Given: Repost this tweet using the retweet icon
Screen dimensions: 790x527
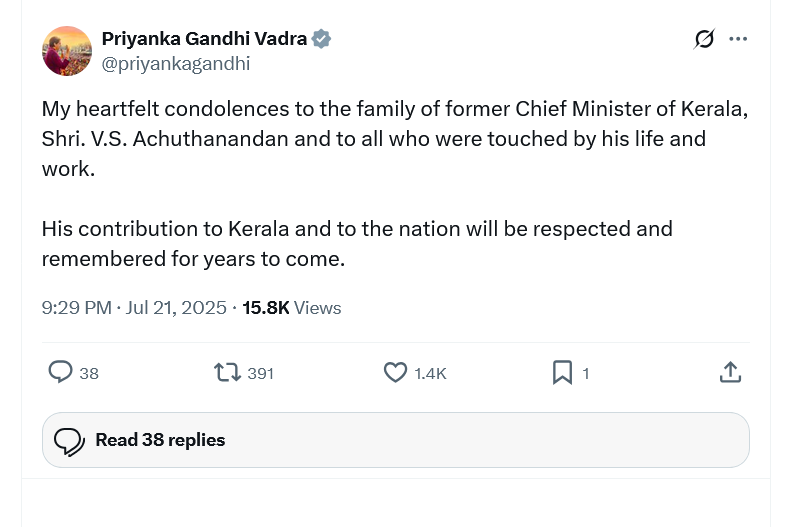Looking at the screenshot, I should (227, 372).
